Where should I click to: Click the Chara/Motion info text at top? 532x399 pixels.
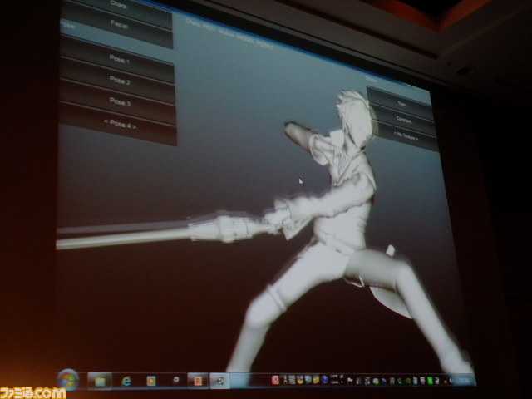pos(229,34)
